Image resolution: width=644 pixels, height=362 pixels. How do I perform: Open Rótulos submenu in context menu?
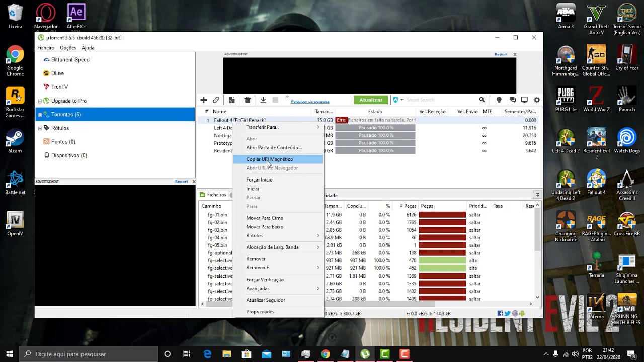click(x=278, y=236)
